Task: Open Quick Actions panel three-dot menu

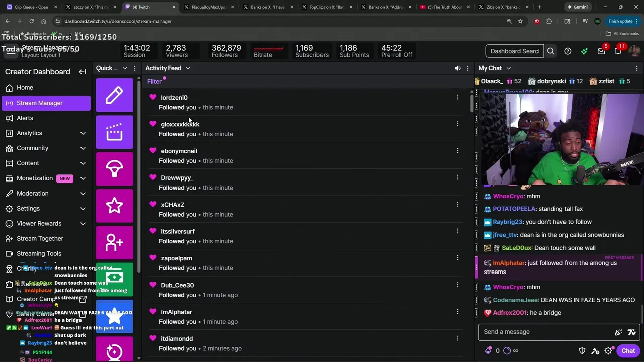Action: (135, 68)
